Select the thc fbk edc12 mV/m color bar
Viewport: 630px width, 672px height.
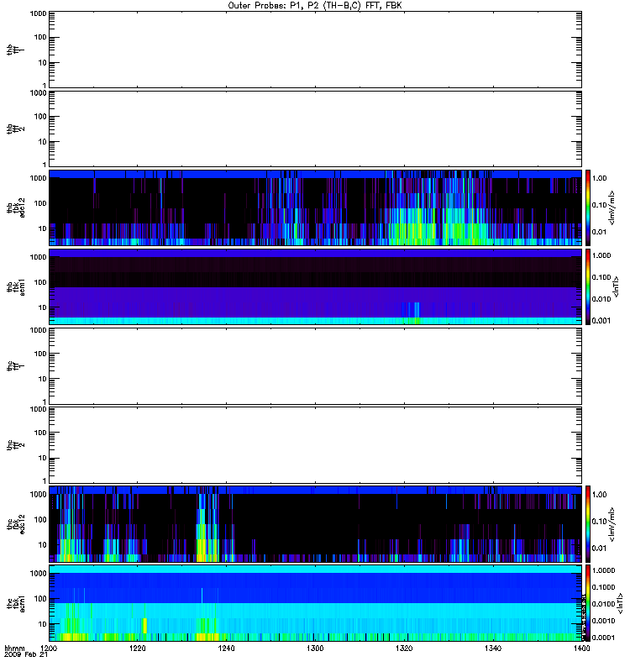588,523
